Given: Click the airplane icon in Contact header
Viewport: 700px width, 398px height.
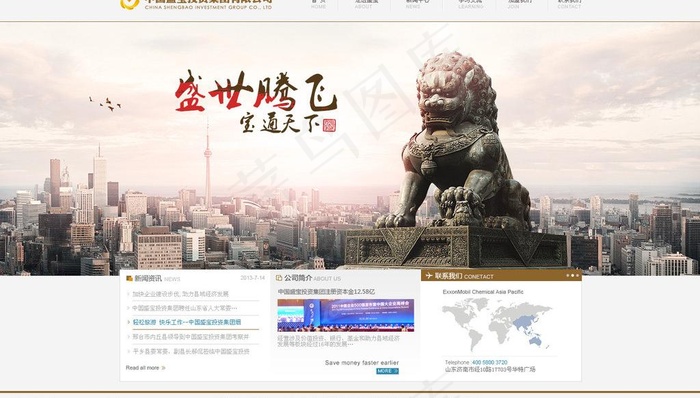Looking at the screenshot, I should (429, 276).
